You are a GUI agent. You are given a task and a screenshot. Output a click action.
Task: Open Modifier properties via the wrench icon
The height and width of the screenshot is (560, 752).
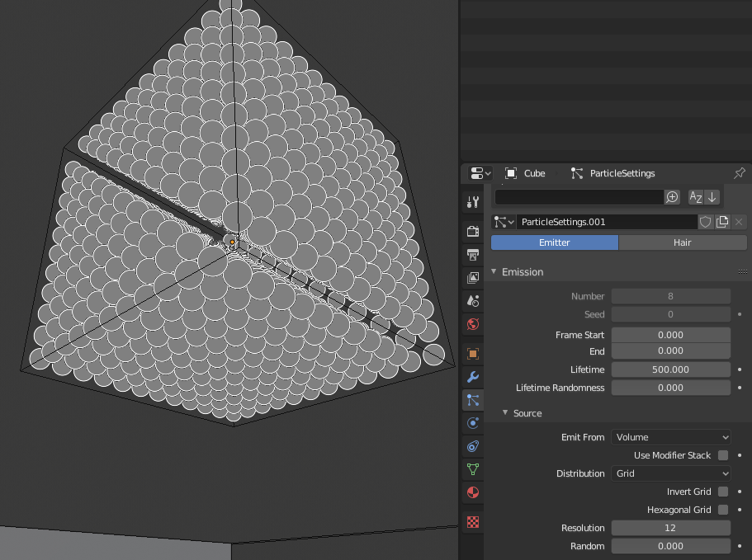(472, 378)
